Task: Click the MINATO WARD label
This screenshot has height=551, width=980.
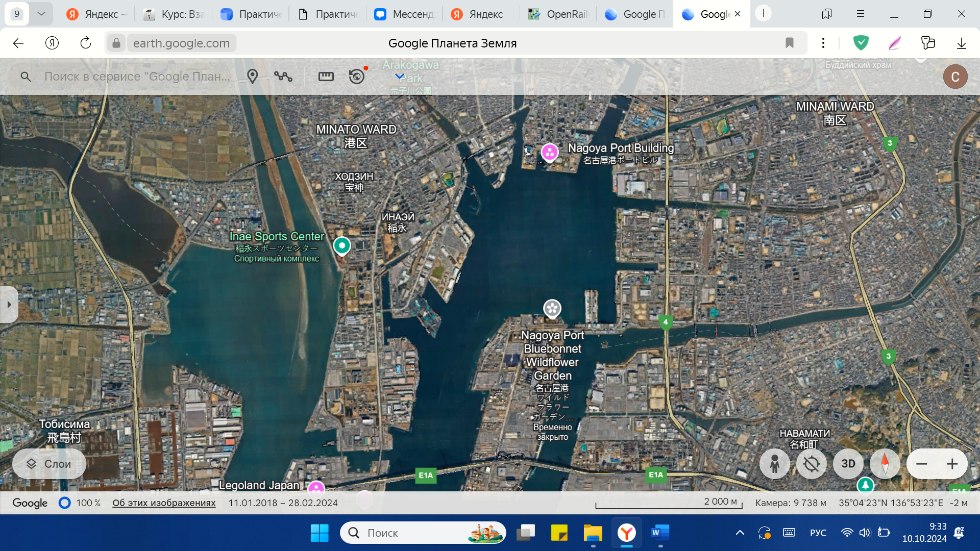Action: point(356,130)
